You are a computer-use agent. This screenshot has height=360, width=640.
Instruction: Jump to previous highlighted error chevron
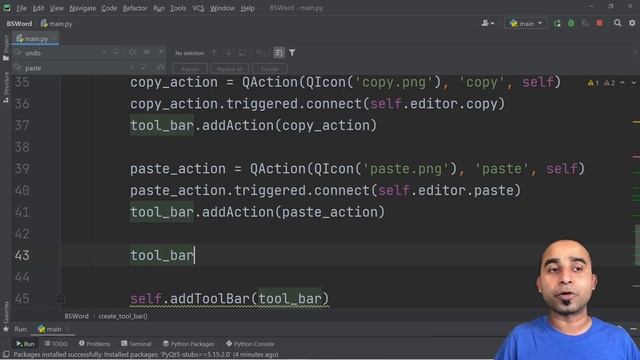(x=622, y=83)
